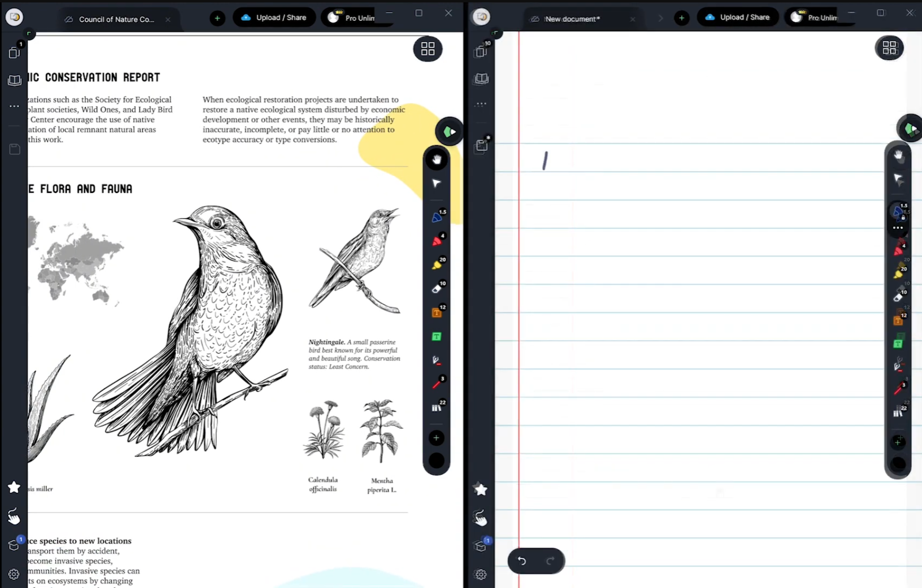922x588 pixels.
Task: Click tab overflow chevron in right window
Action: (660, 18)
